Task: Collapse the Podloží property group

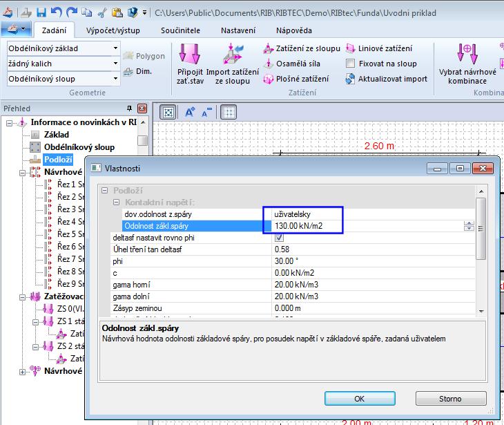Action: 104,191
